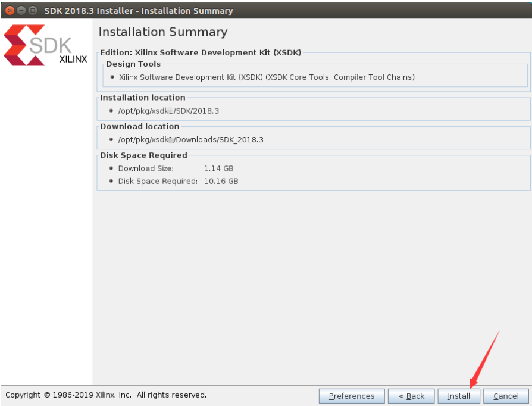Select the 'Disk Space Required:' bullet label
The height and width of the screenshot is (406, 532).
(x=158, y=182)
